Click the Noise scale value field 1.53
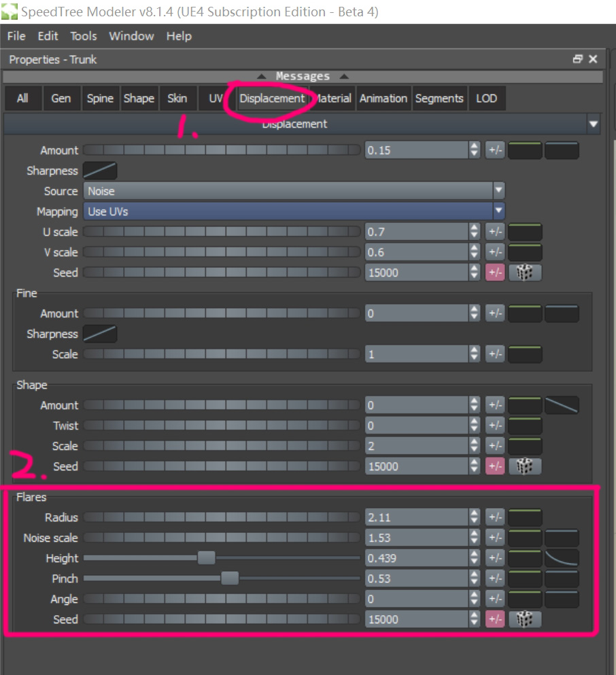 coord(417,538)
